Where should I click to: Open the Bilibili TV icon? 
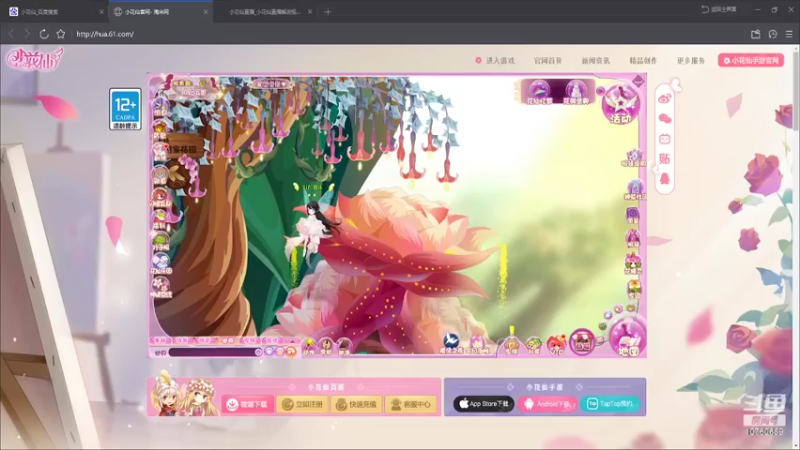click(664, 138)
